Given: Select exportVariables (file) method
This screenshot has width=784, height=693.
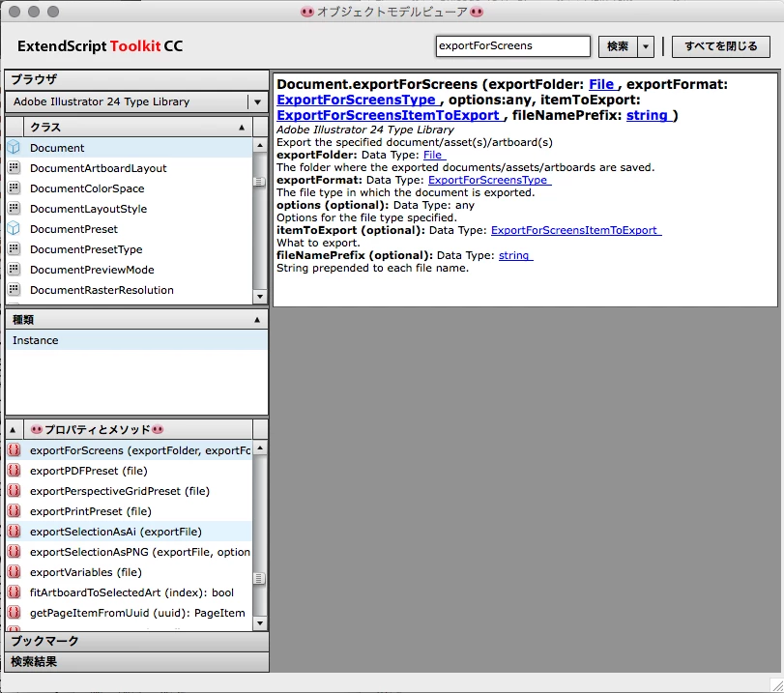Looking at the screenshot, I should (129, 572).
